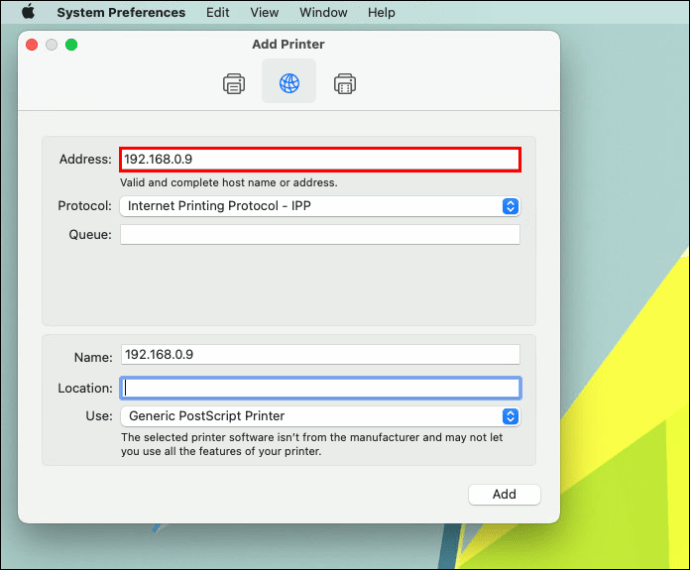Close the Add Printer window
Image resolution: width=690 pixels, height=570 pixels.
pyautogui.click(x=32, y=45)
